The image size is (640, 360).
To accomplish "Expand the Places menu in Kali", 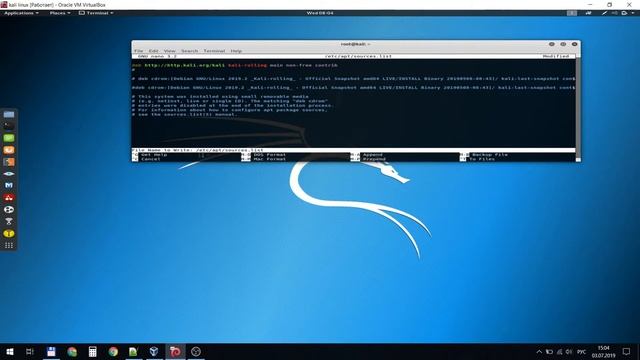I will [x=60, y=13].
